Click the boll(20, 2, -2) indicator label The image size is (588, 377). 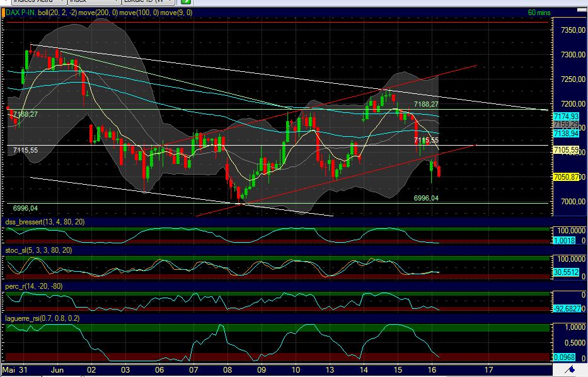point(57,13)
